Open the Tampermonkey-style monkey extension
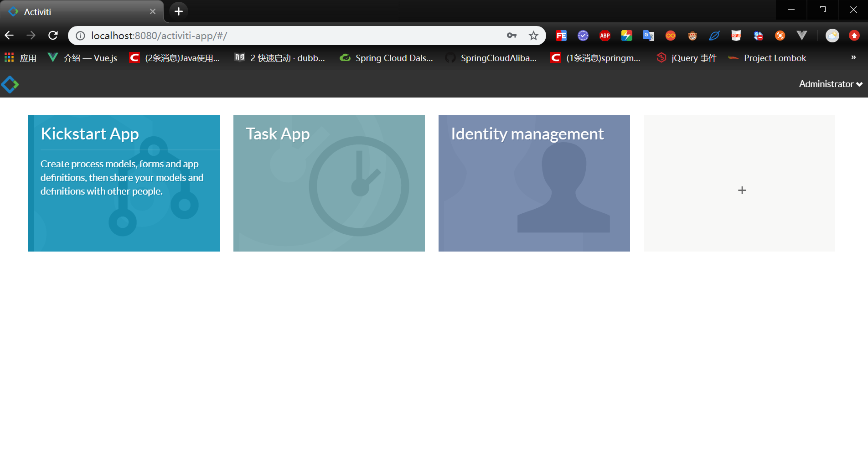The width and height of the screenshot is (868, 463). pyautogui.click(x=692, y=36)
